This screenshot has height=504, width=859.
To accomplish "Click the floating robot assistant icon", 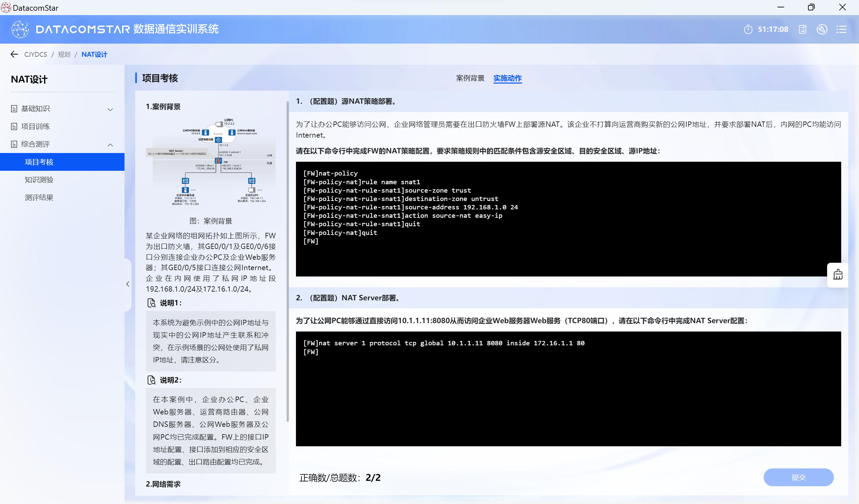I will tap(838, 275).
